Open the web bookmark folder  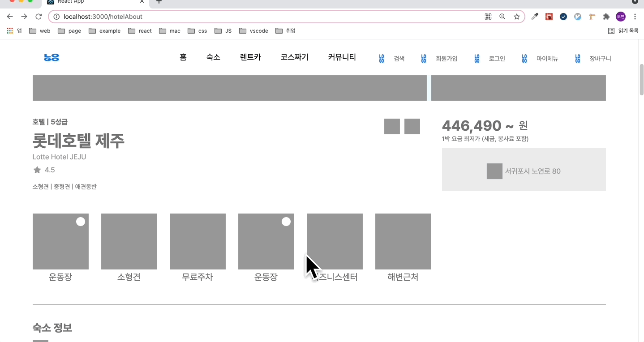(x=39, y=31)
